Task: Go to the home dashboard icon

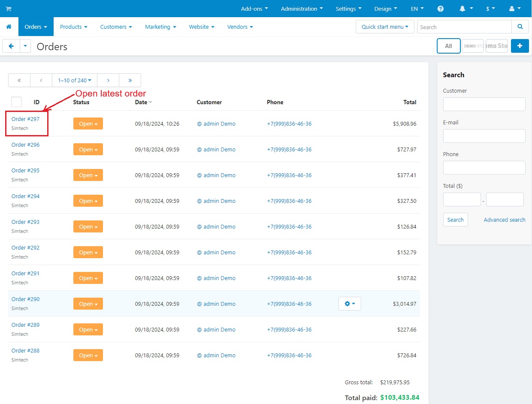Action: click(9, 27)
